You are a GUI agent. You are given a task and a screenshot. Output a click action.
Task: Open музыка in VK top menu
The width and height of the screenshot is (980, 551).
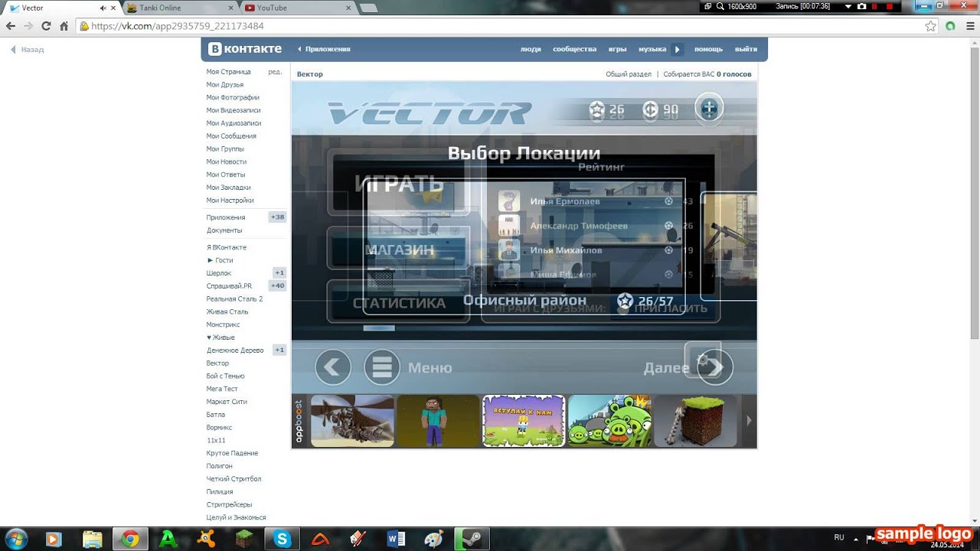point(652,49)
